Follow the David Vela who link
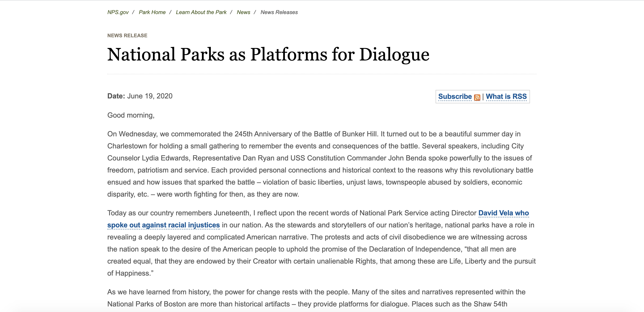The image size is (644, 312). pyautogui.click(x=503, y=213)
